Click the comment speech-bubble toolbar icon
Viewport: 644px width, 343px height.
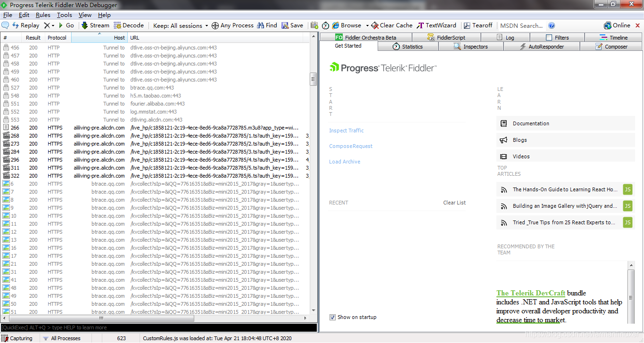click(6, 25)
